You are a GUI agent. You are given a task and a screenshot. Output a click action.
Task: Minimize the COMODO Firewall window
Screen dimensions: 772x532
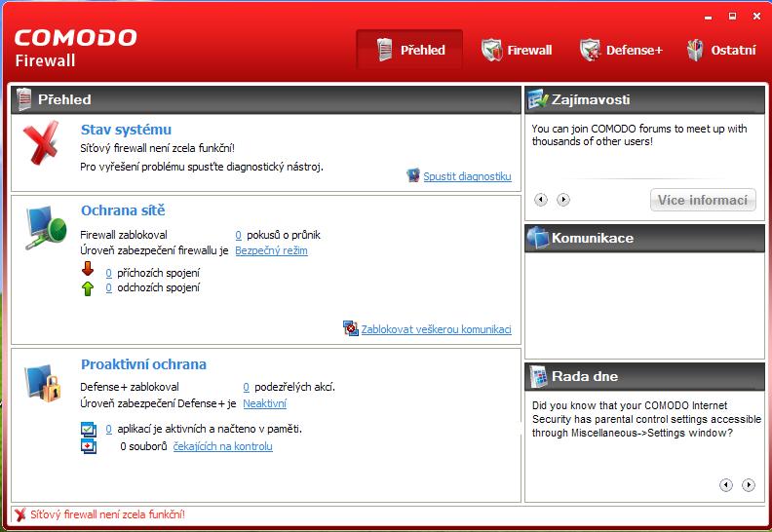click(708, 18)
